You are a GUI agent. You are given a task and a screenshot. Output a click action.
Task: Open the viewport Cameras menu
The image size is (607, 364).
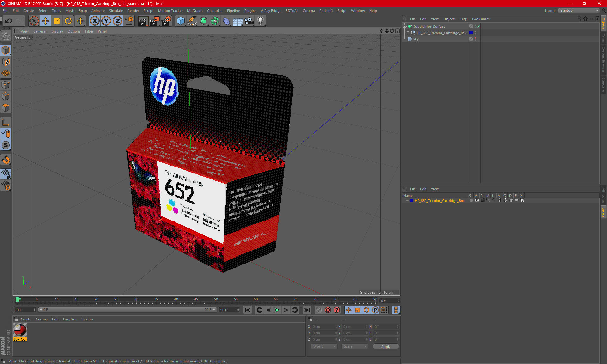coord(40,31)
